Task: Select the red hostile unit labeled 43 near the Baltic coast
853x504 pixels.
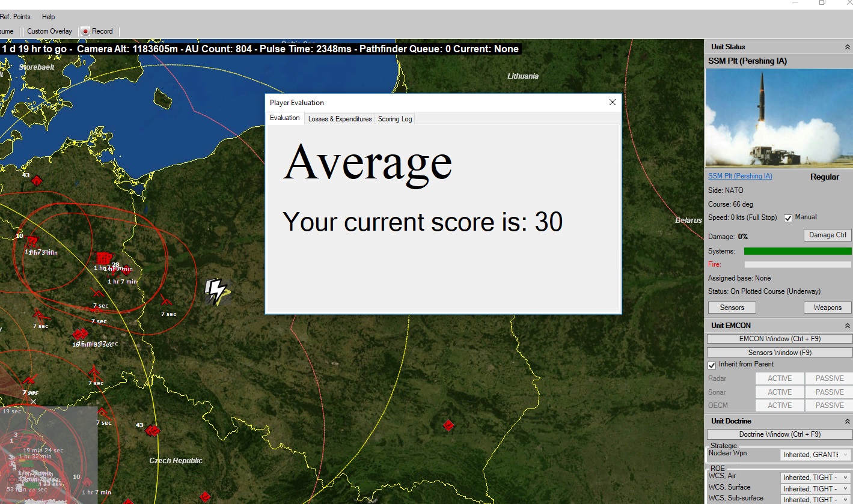Action: point(36,180)
